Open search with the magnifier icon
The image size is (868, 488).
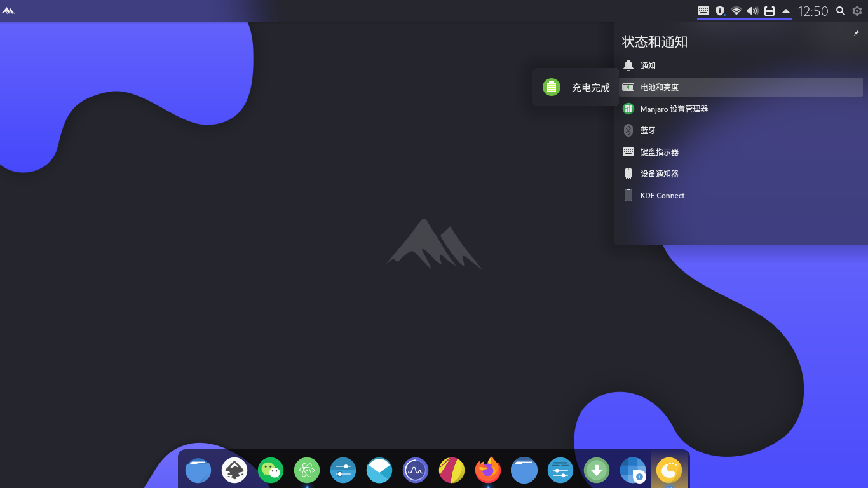point(840,11)
